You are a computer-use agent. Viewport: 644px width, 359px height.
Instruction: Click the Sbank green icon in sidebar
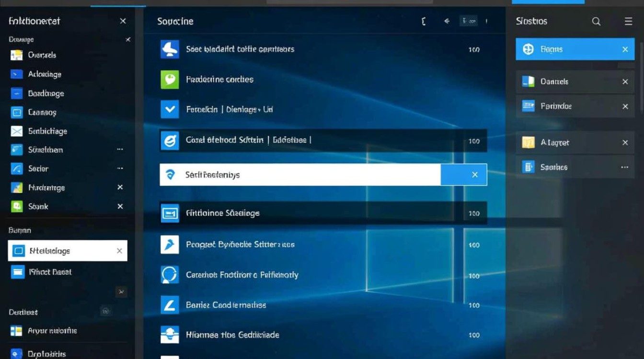coord(17,206)
